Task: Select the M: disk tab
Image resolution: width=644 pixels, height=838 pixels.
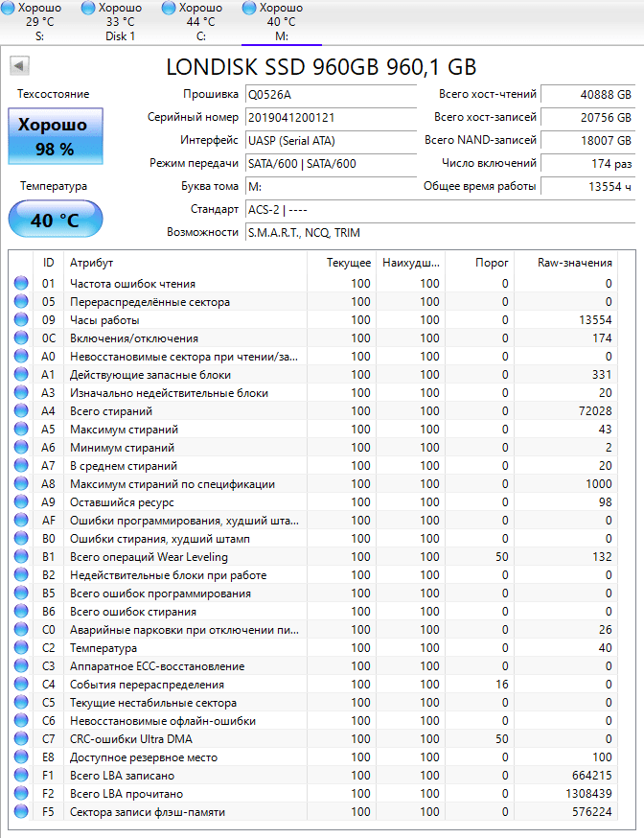Action: [x=282, y=22]
